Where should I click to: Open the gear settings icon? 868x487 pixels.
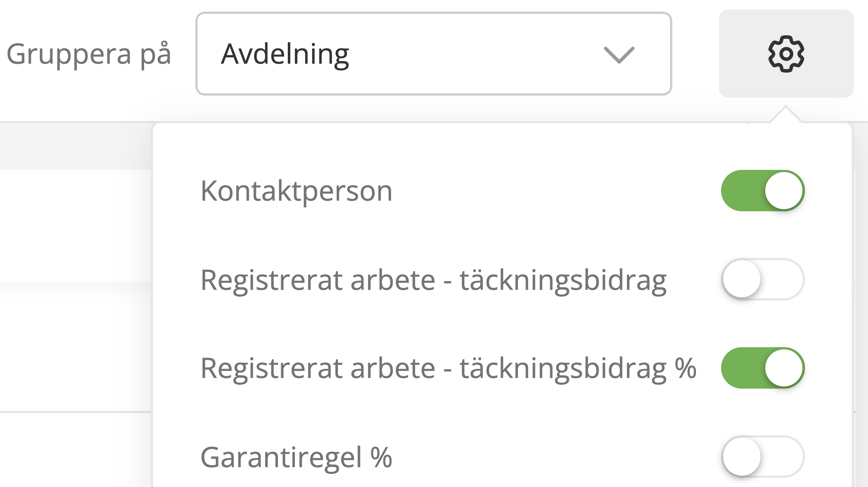(x=786, y=54)
